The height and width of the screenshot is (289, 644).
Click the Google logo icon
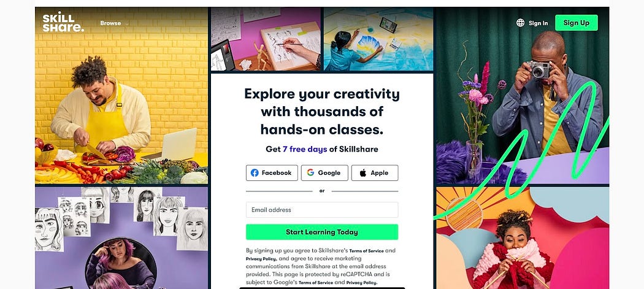[x=310, y=172]
